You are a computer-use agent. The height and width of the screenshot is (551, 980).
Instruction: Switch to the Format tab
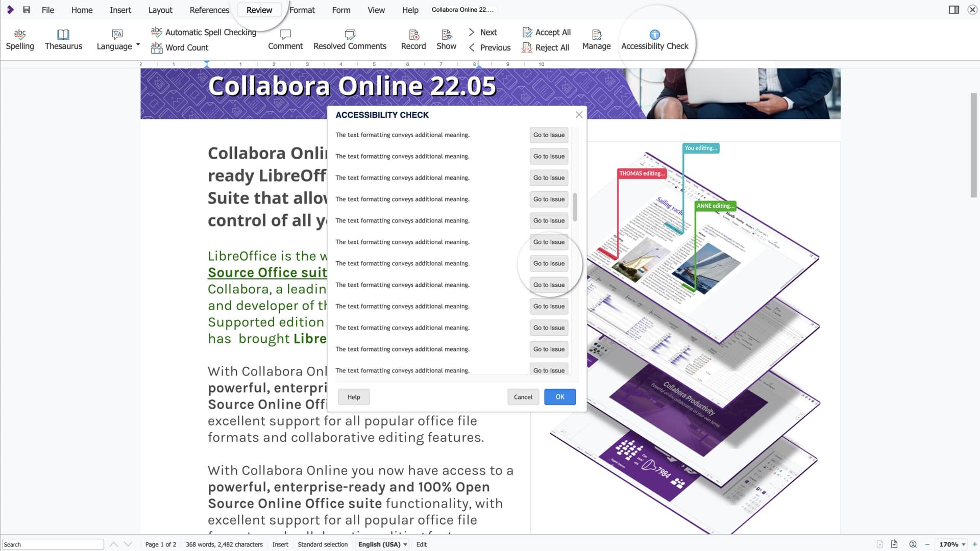302,10
